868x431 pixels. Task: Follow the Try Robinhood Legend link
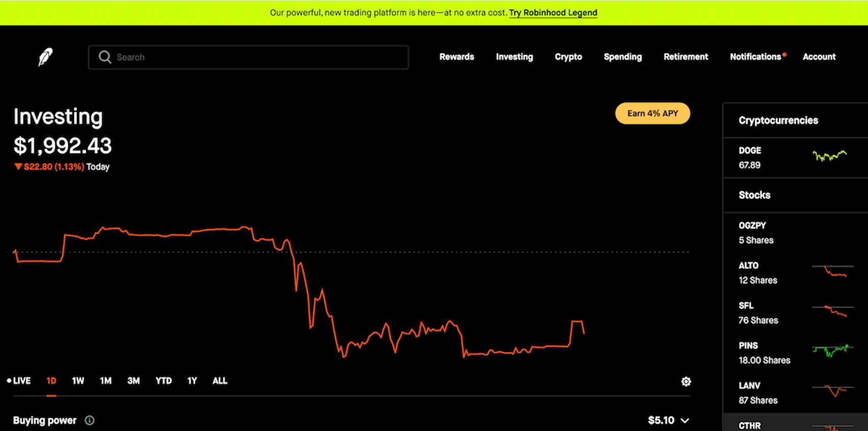pos(553,13)
